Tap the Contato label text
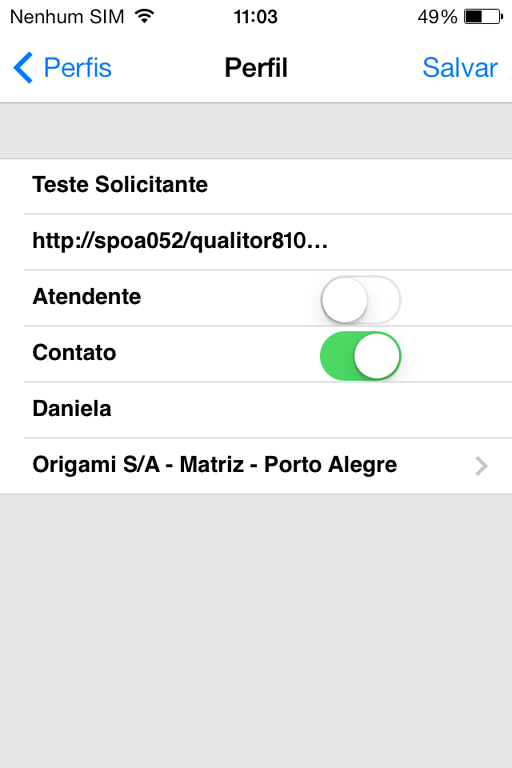This screenshot has height=768, width=512. pos(74,353)
